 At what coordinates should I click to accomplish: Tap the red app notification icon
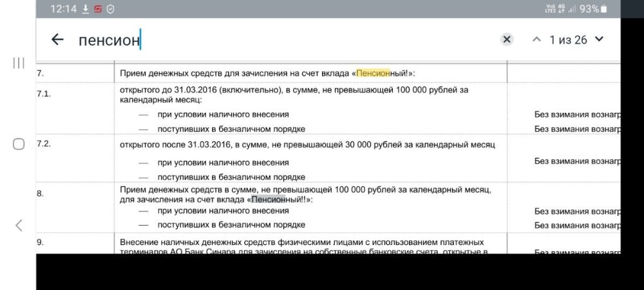(x=98, y=9)
